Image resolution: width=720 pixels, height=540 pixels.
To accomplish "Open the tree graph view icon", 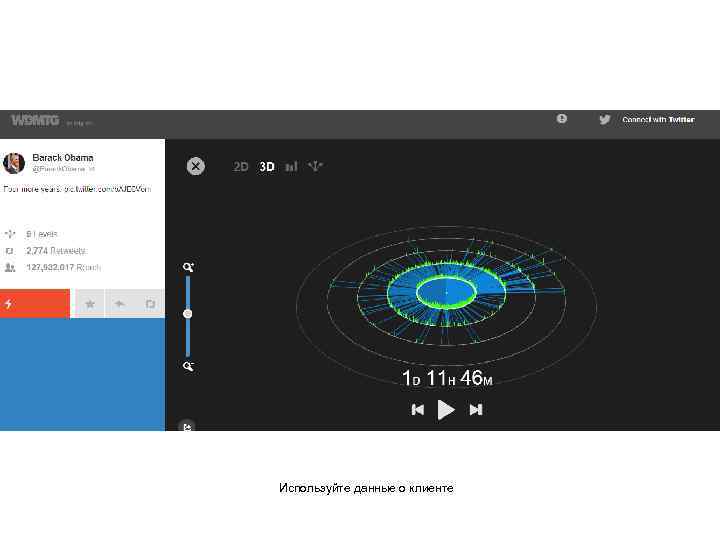I will (315, 166).
